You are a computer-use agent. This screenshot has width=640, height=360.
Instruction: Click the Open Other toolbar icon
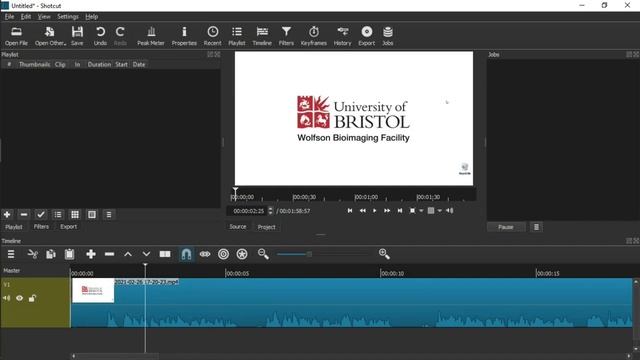tap(50, 36)
